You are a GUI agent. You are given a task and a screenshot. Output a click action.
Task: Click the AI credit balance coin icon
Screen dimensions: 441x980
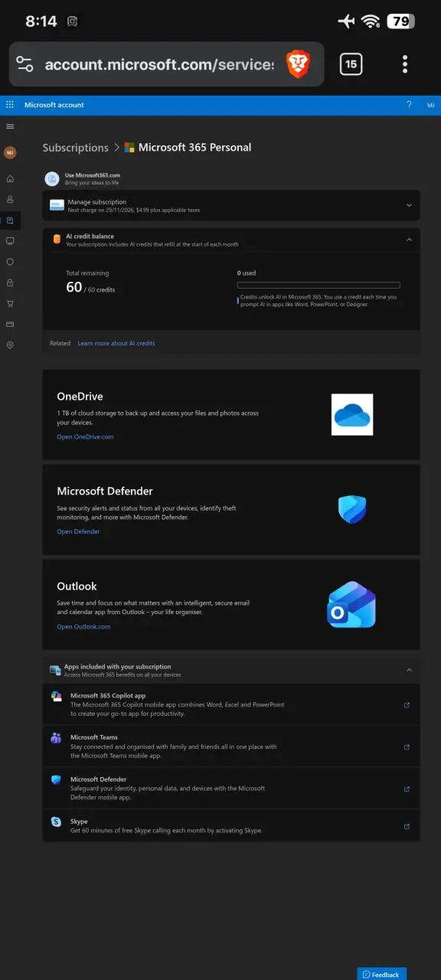point(56,239)
